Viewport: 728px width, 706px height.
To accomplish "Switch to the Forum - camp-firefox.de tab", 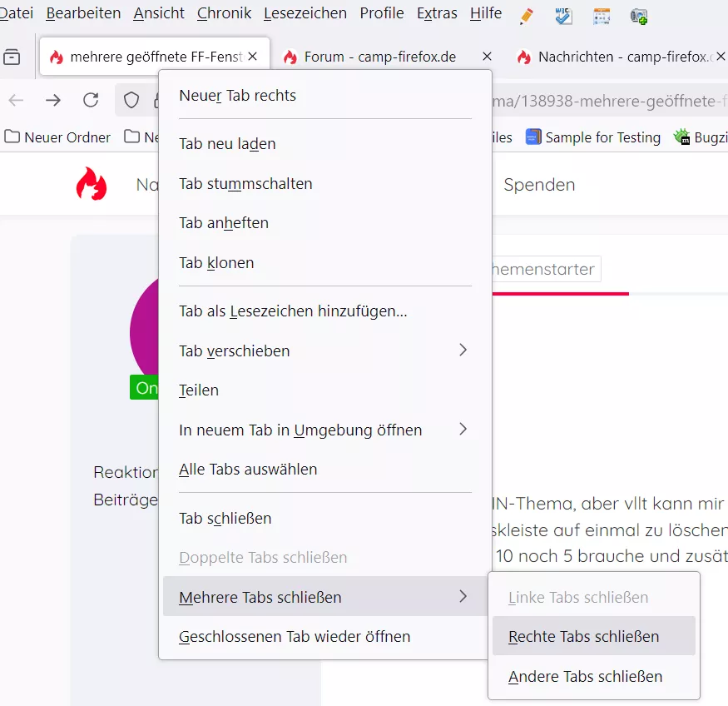I will click(387, 57).
